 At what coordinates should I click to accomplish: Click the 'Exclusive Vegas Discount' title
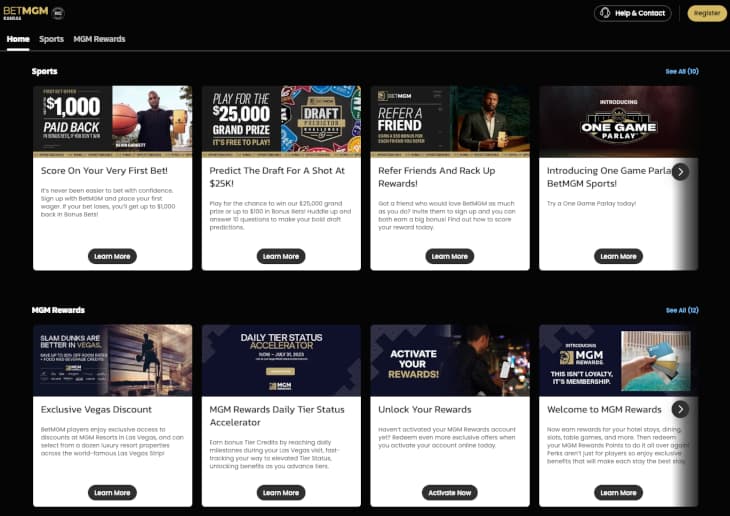[96, 409]
